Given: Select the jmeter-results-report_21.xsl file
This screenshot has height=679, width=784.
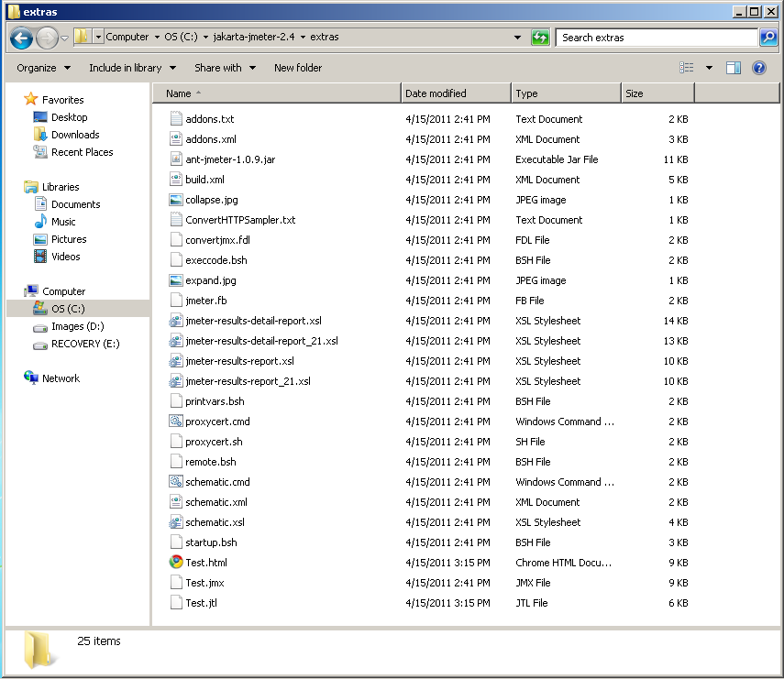Looking at the screenshot, I should point(248,381).
